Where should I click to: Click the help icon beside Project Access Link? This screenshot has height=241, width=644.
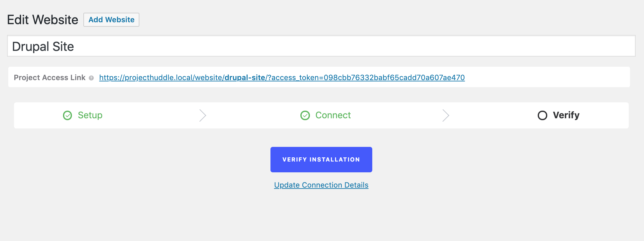click(91, 78)
